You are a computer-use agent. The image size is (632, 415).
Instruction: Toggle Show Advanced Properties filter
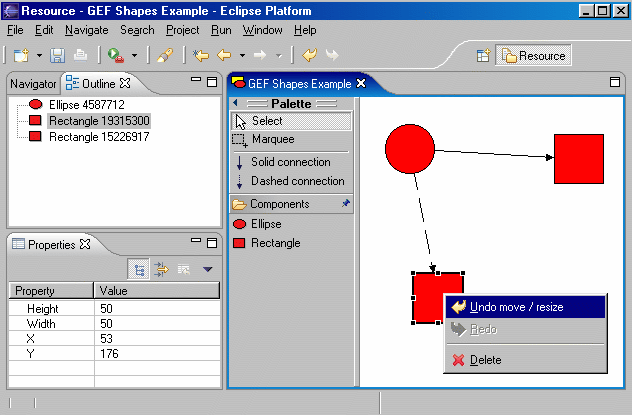pyautogui.click(x=161, y=269)
